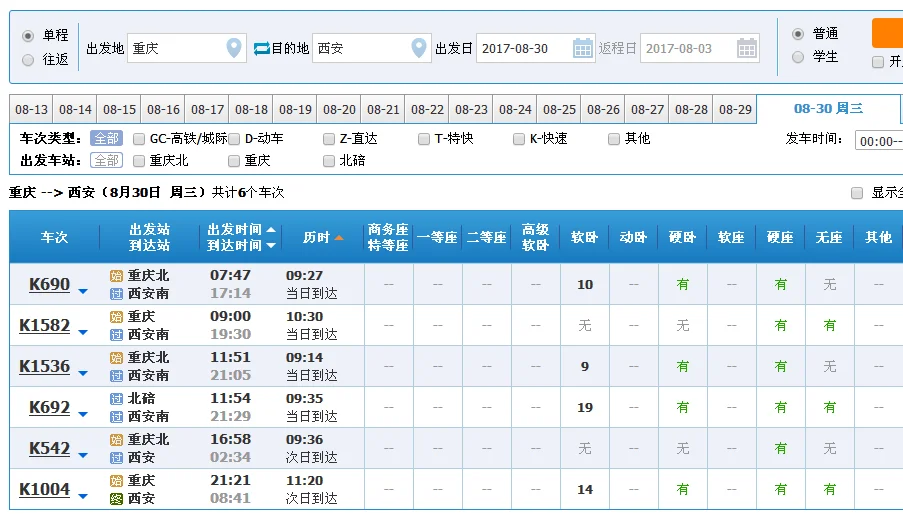Click the departure station location pin icon
This screenshot has width=903, height=514.
pos(234,48)
